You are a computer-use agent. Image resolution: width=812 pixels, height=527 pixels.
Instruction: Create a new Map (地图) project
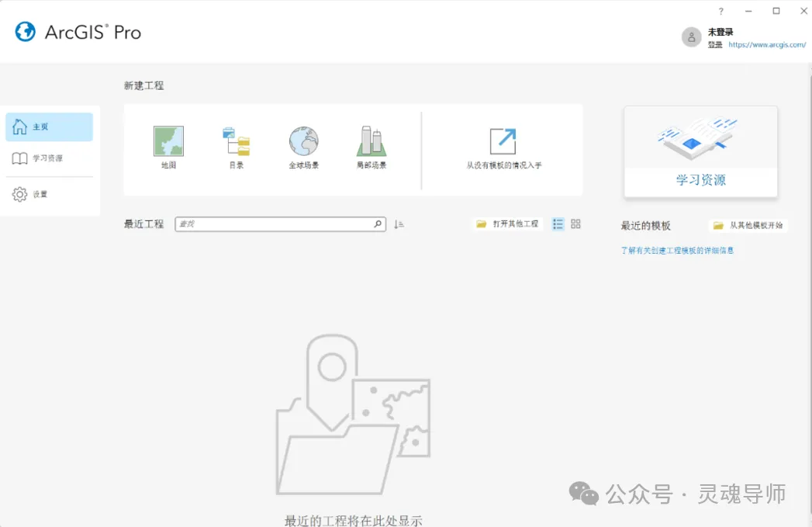(168, 147)
